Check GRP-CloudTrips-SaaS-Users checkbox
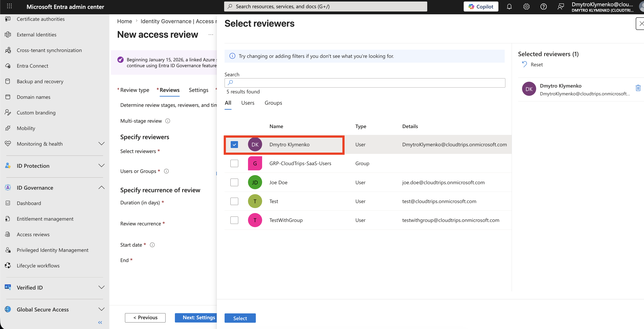This screenshot has width=644, height=329. click(234, 163)
